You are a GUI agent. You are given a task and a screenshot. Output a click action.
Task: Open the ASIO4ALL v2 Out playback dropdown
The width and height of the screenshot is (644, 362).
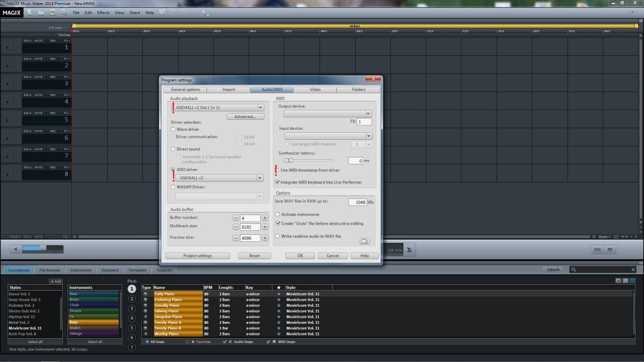coord(261,108)
